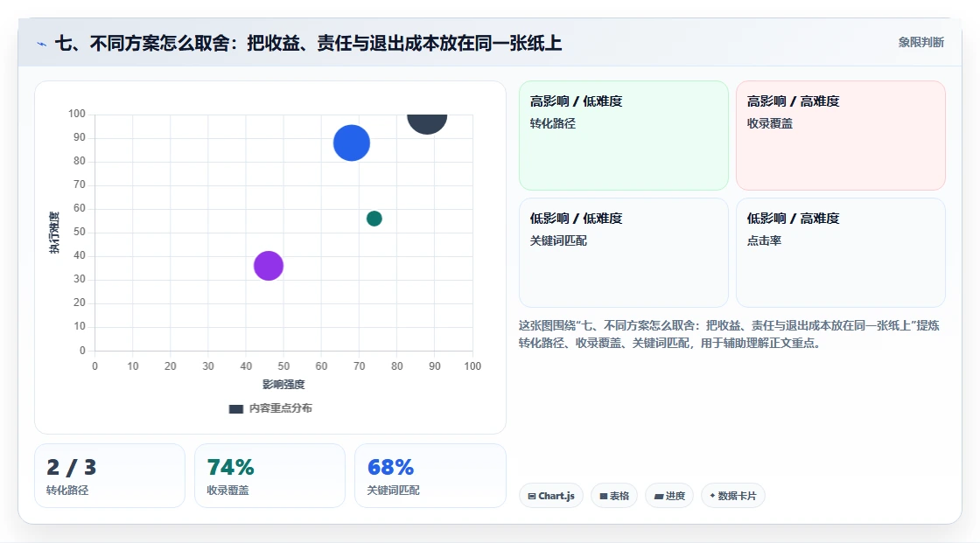Click the 执行难度 y-axis title
The width and height of the screenshot is (980, 543).
point(54,232)
